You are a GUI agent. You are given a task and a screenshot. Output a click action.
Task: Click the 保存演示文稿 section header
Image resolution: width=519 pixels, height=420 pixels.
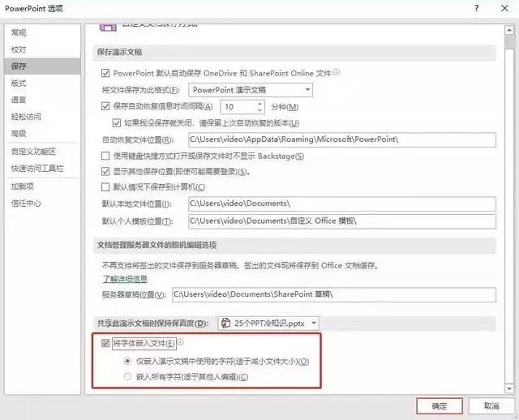coord(119,52)
